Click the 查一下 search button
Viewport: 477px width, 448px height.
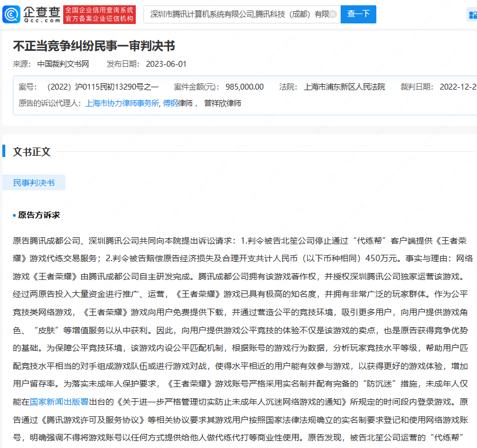[358, 14]
